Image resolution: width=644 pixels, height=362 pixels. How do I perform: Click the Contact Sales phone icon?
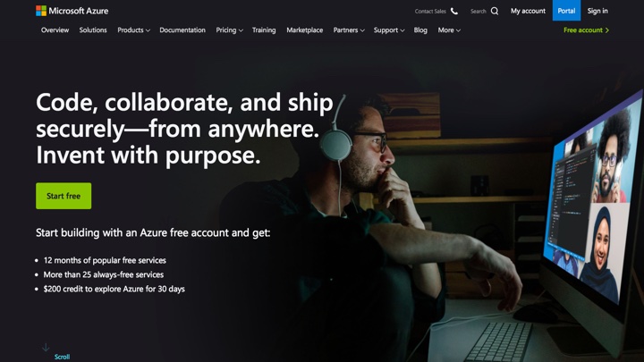pos(454,11)
